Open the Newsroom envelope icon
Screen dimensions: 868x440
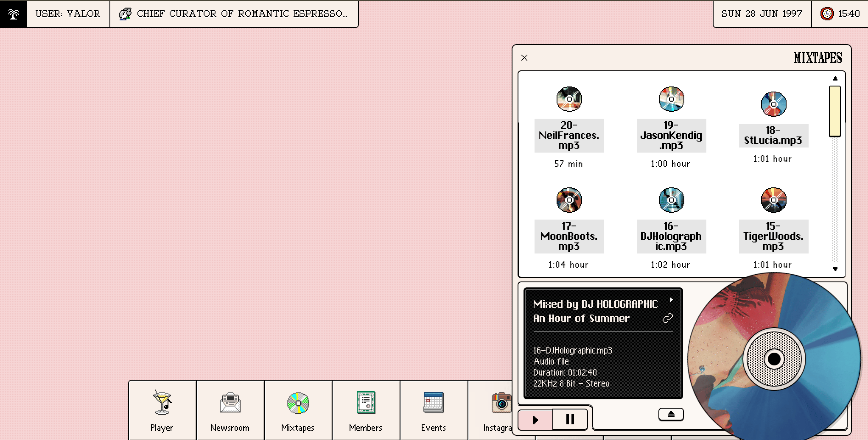[230, 402]
